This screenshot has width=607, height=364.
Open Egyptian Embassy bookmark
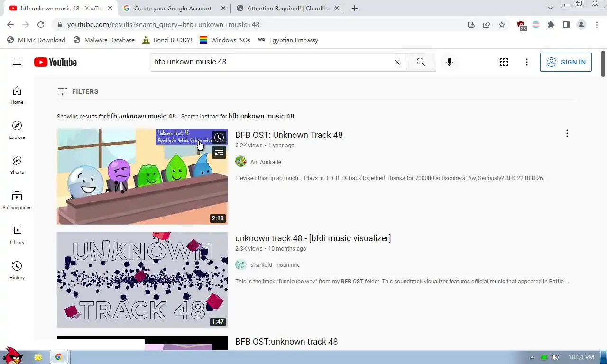(288, 40)
